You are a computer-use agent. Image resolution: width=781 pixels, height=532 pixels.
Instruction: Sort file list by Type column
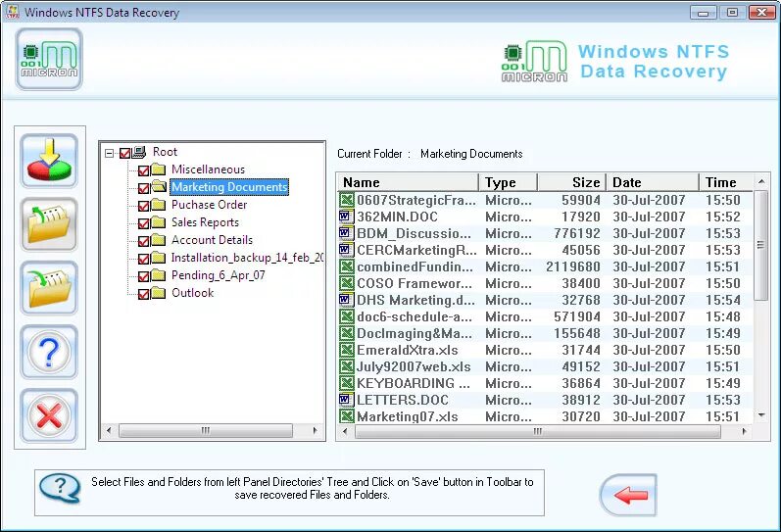(x=508, y=182)
